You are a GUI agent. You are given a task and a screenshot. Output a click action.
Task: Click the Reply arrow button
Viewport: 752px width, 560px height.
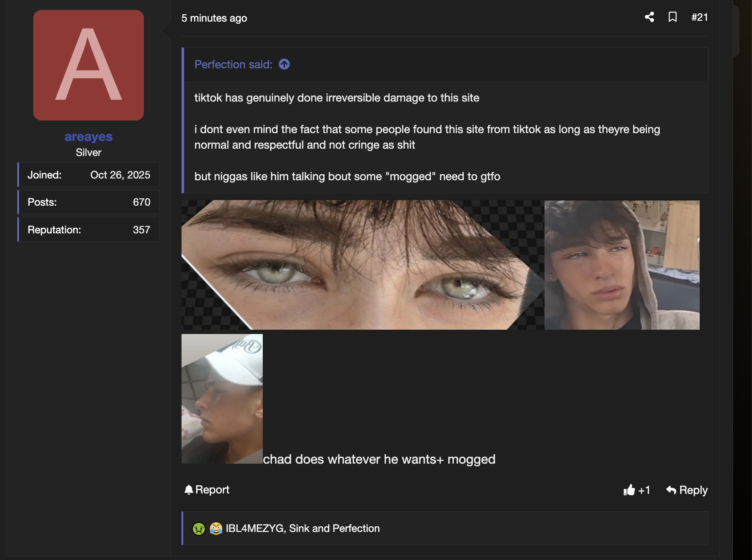click(x=687, y=490)
